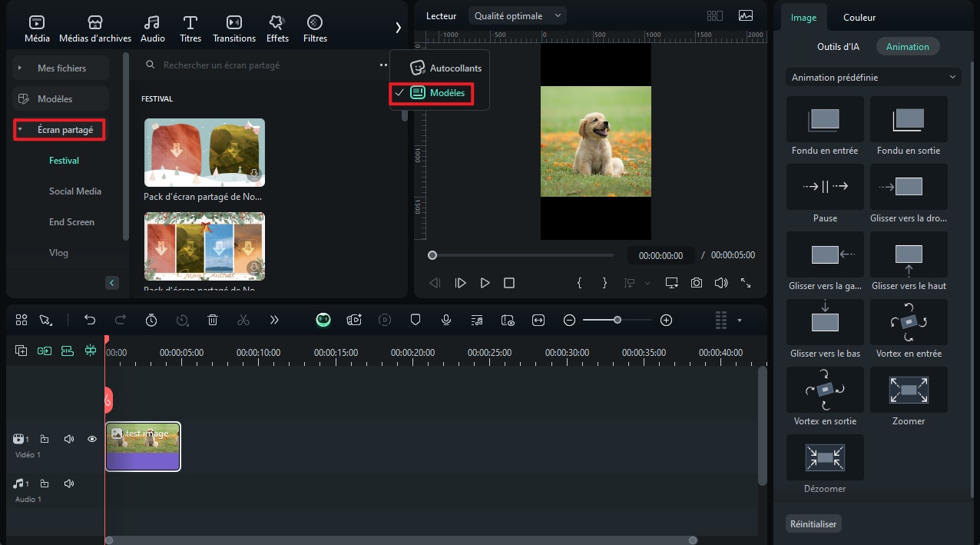Image resolution: width=980 pixels, height=545 pixels.
Task: Take a snapshot of the preview
Action: [696, 283]
